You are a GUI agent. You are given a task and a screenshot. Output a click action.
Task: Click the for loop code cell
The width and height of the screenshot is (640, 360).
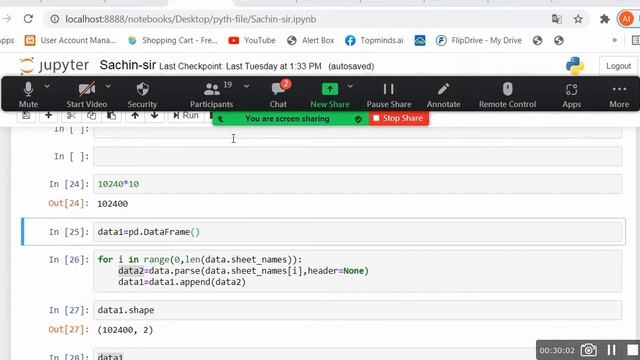358,271
